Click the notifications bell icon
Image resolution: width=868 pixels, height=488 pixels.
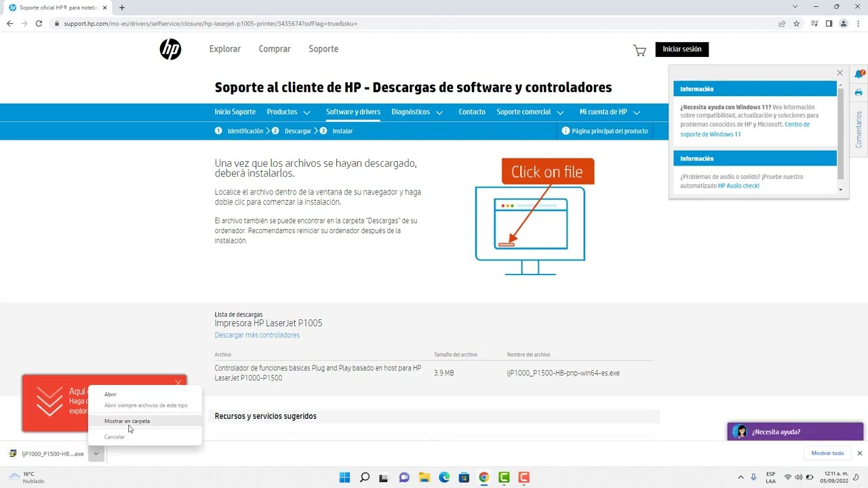point(859,74)
